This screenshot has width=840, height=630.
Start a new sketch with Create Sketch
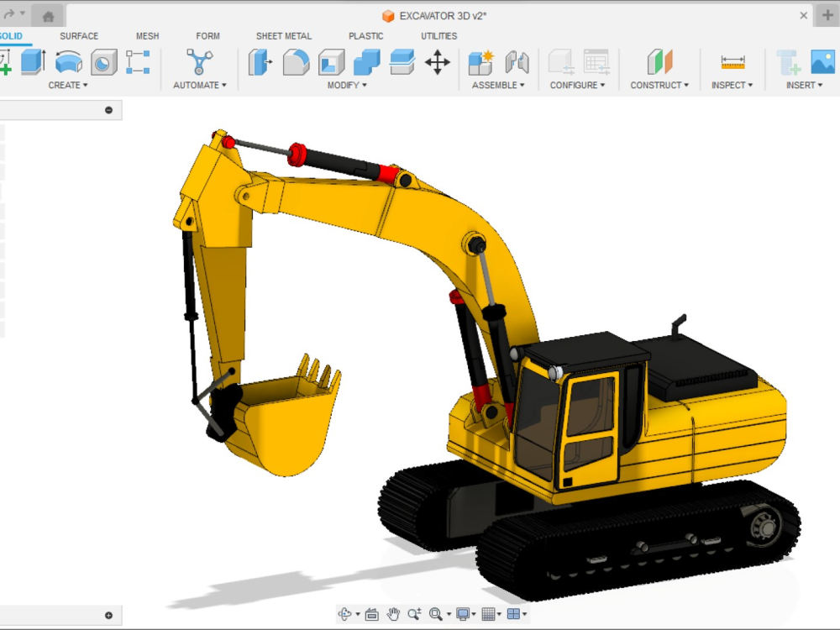coord(5,63)
